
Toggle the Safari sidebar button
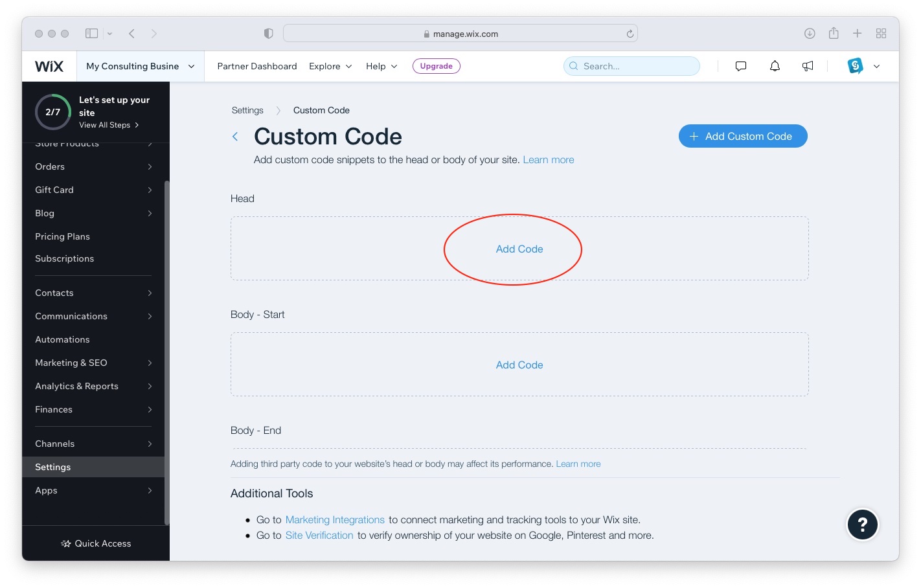point(92,34)
